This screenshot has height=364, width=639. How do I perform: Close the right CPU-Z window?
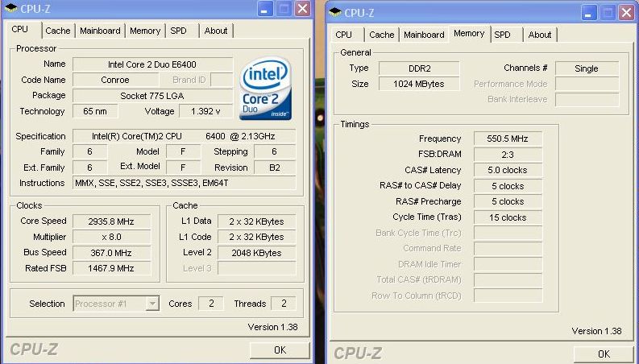coord(626,13)
